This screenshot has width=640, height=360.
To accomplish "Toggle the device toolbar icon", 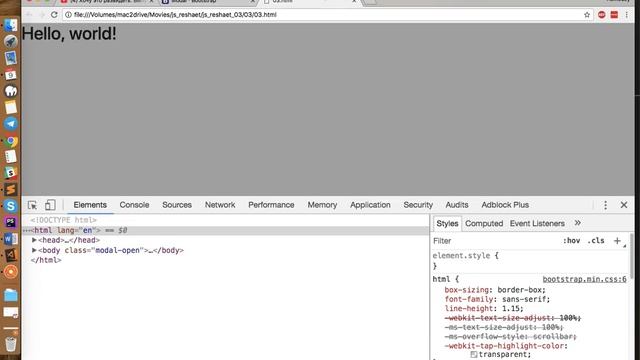I will point(50,205).
